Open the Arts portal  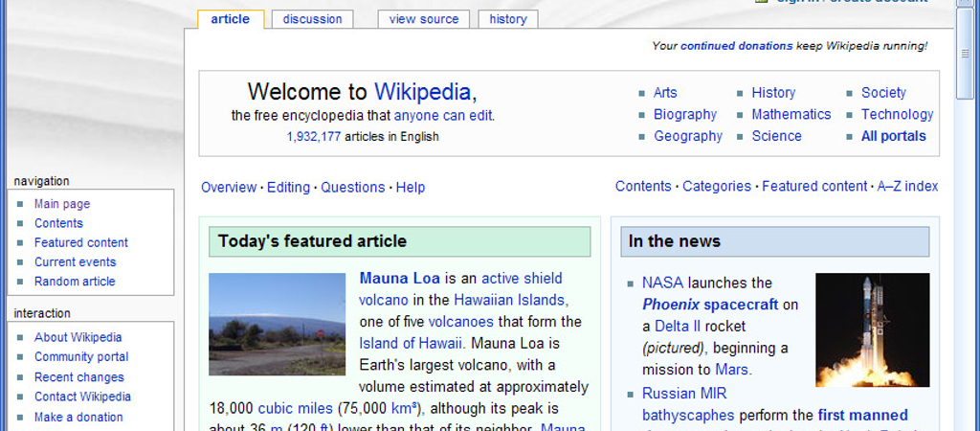pos(665,93)
